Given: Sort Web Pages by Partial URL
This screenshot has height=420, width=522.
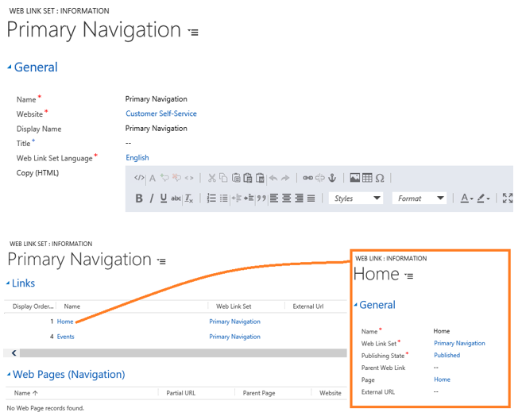Looking at the screenshot, I should pyautogui.click(x=181, y=393).
